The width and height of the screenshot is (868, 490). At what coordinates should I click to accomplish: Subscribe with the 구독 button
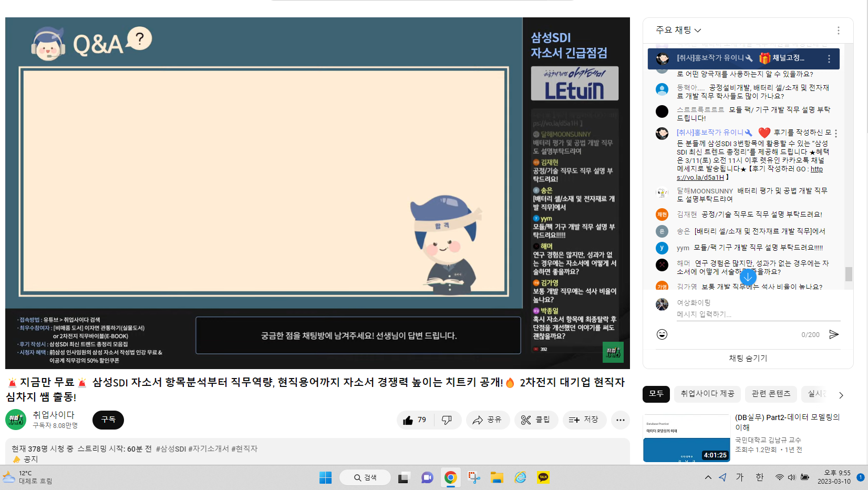(108, 420)
